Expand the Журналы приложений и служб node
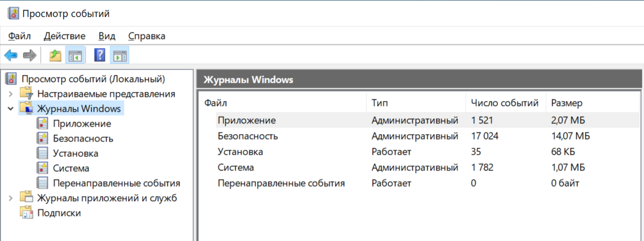 click(x=11, y=198)
